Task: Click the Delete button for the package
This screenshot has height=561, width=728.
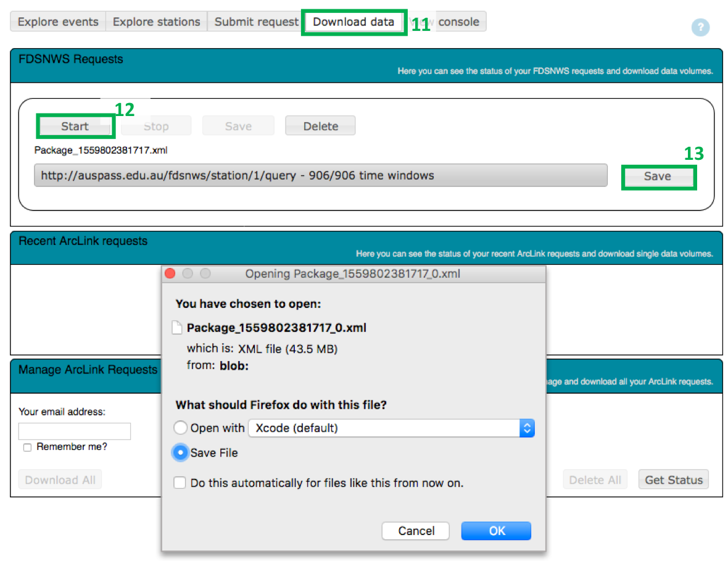Action: 320,126
